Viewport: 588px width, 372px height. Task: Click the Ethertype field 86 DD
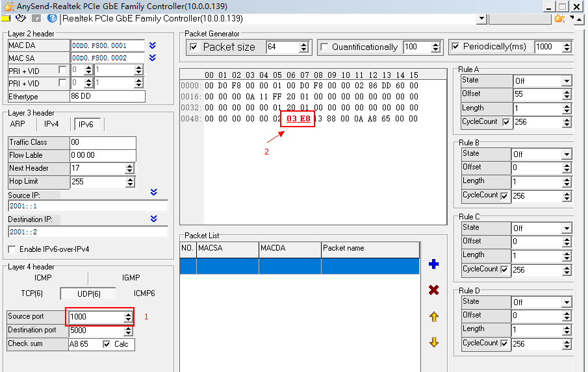point(107,96)
